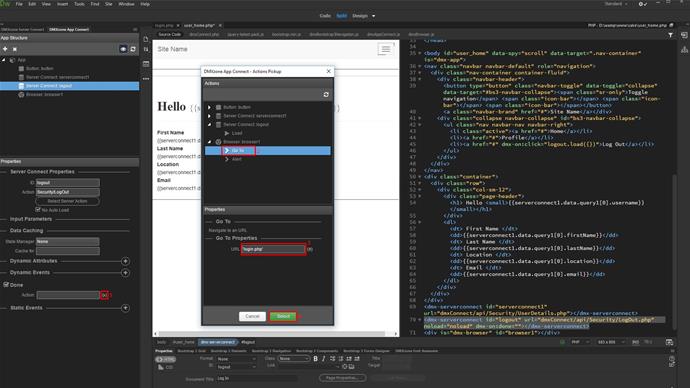Open the window size dropdown in status bar

click(611, 342)
